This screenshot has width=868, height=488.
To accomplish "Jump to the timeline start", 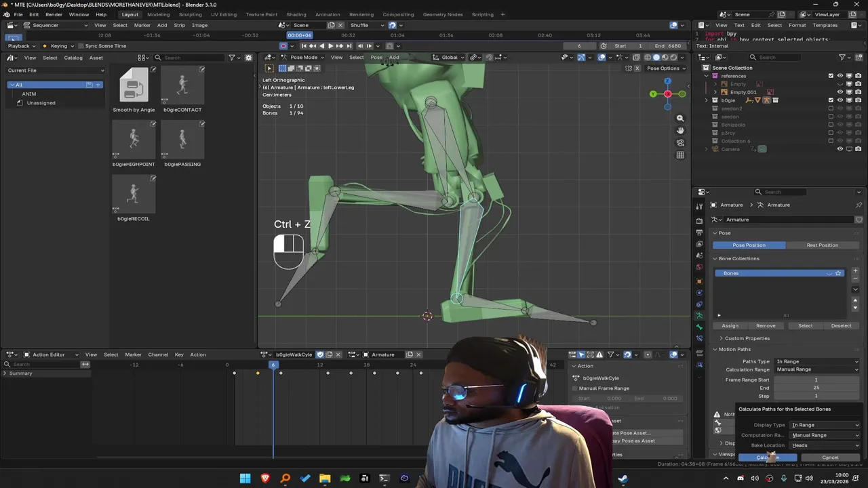I will (303, 46).
